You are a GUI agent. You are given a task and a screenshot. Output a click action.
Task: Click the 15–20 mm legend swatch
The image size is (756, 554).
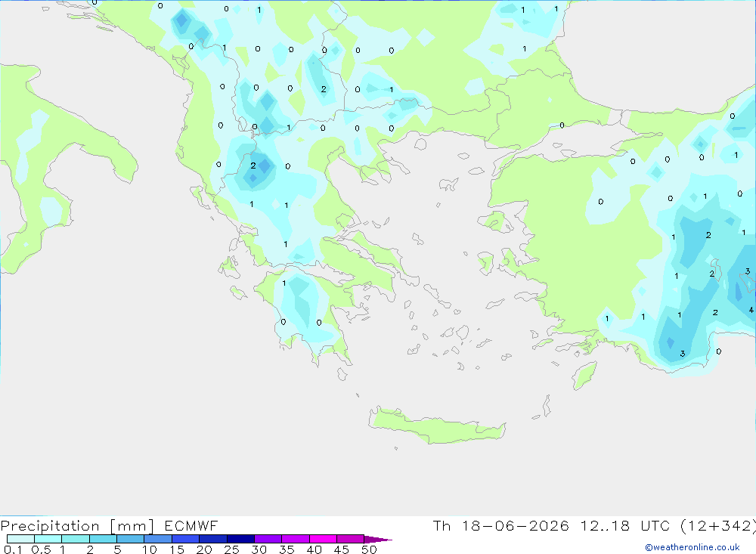coord(186,539)
